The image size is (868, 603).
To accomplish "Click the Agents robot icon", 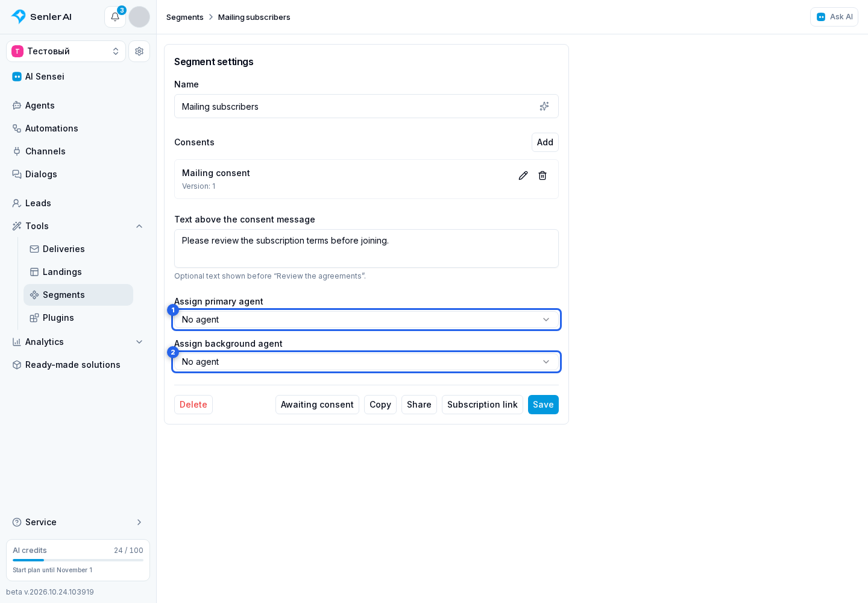I will coord(17,106).
